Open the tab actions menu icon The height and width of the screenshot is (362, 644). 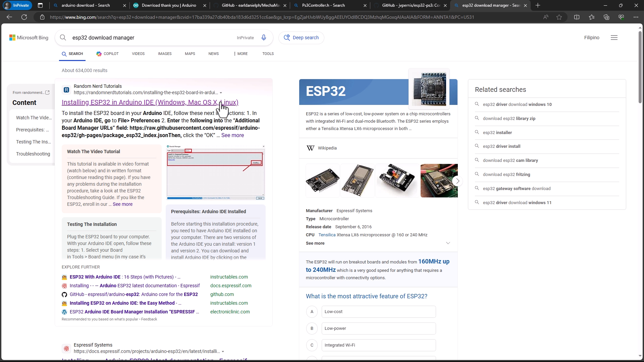point(40,5)
